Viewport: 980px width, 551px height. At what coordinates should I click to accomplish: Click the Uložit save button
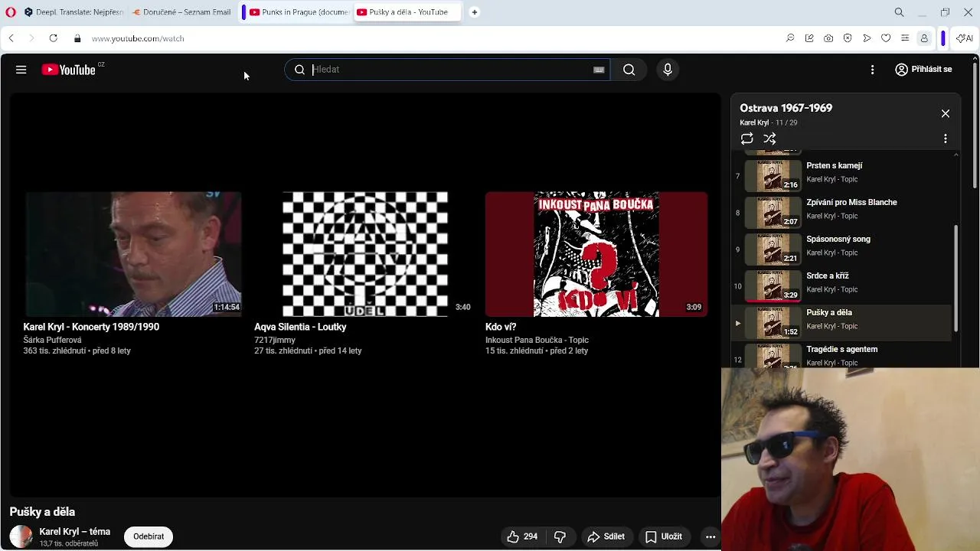coord(664,536)
